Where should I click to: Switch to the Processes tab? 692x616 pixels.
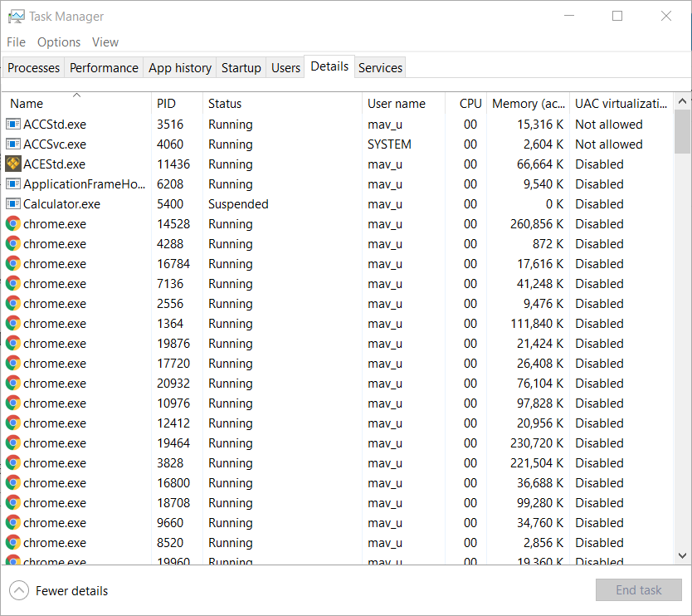tap(33, 67)
